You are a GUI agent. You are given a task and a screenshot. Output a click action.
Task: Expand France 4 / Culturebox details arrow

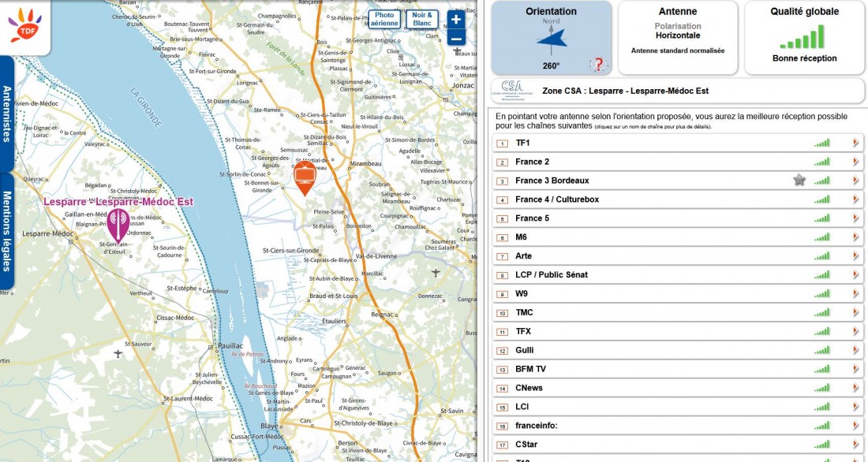tap(855, 199)
